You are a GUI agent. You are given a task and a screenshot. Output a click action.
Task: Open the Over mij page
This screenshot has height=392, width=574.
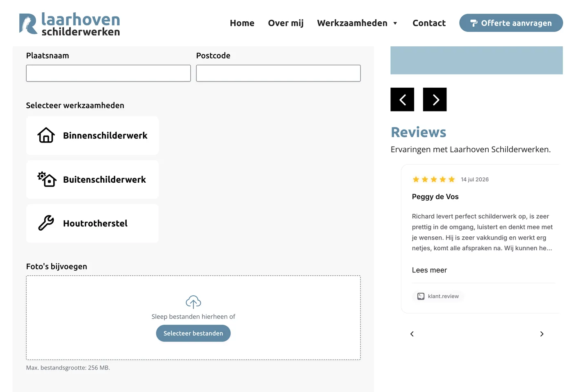point(286,23)
